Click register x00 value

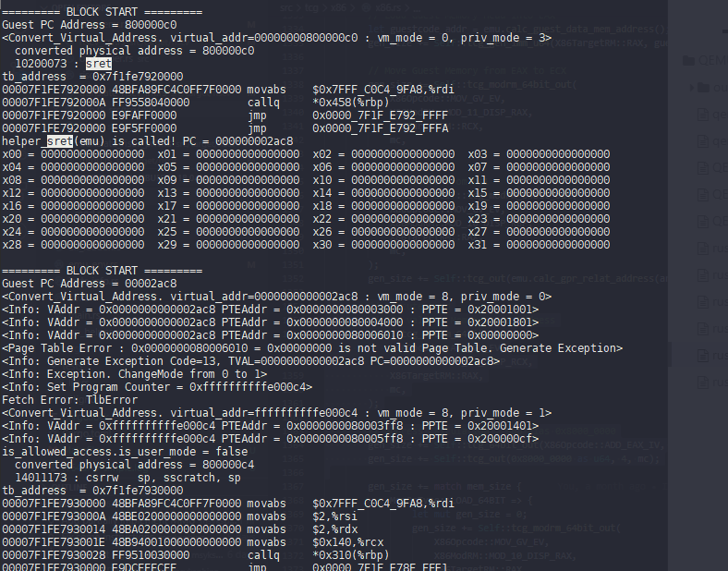[92, 154]
